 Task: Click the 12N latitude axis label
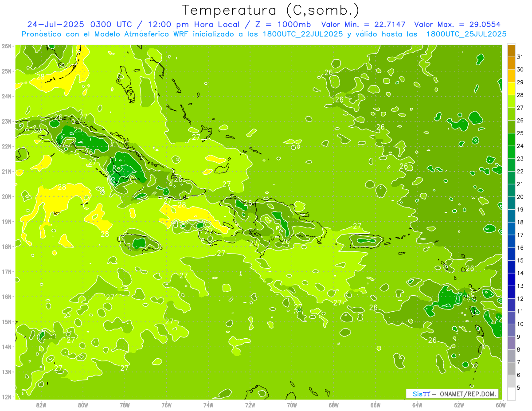7,397
